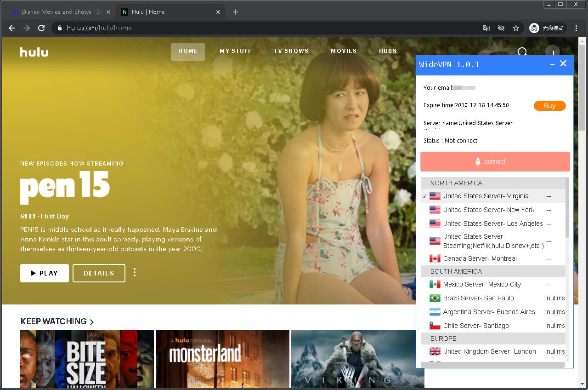Close the Disney Movies and Shows tab
The width and height of the screenshot is (588, 390).
[x=108, y=12]
